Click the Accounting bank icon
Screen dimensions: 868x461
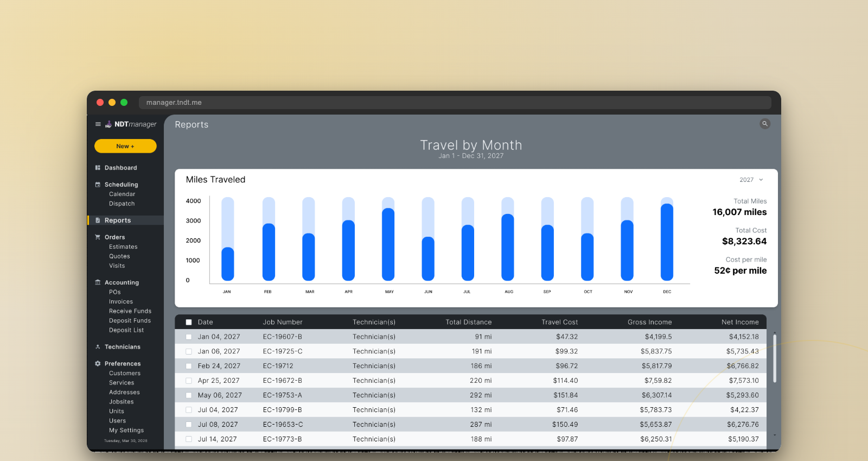(98, 282)
